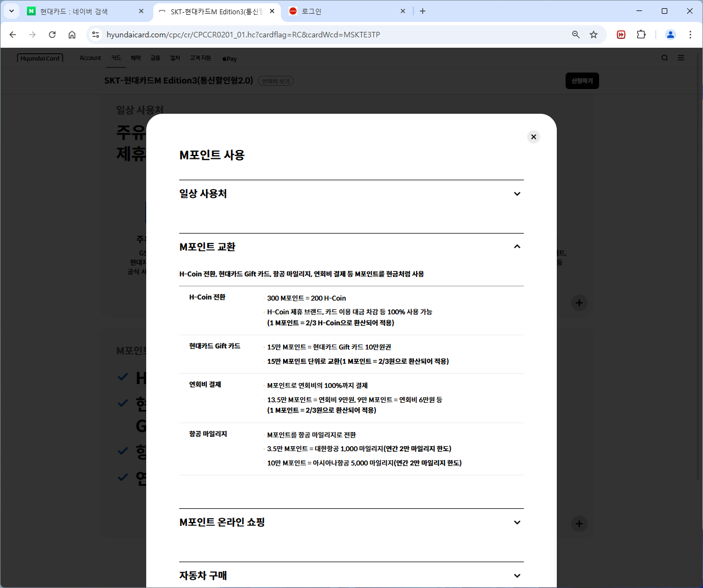Click the Hyundai Card logo
This screenshot has width=703, height=588.
(x=40, y=58)
